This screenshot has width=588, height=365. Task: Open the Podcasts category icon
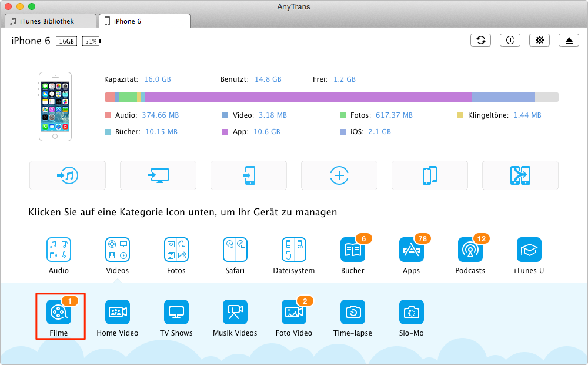click(470, 250)
